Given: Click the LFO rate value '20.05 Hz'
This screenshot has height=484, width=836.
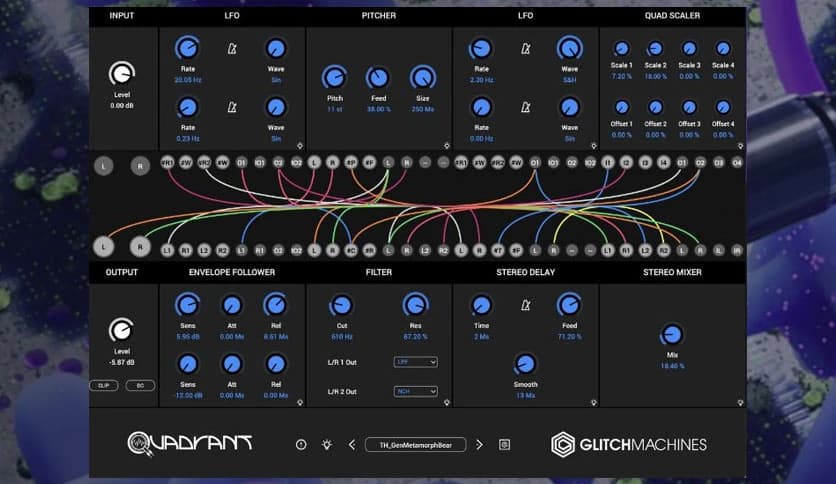Looking at the screenshot, I should point(188,80).
